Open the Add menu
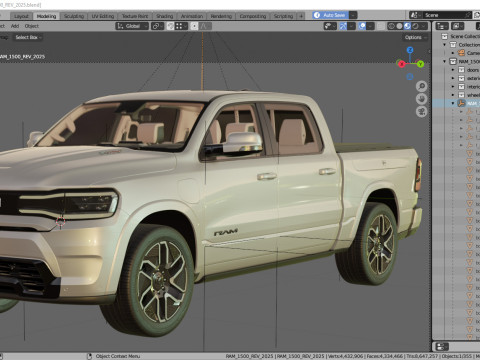Screen dimensions: 480x360 [15, 26]
